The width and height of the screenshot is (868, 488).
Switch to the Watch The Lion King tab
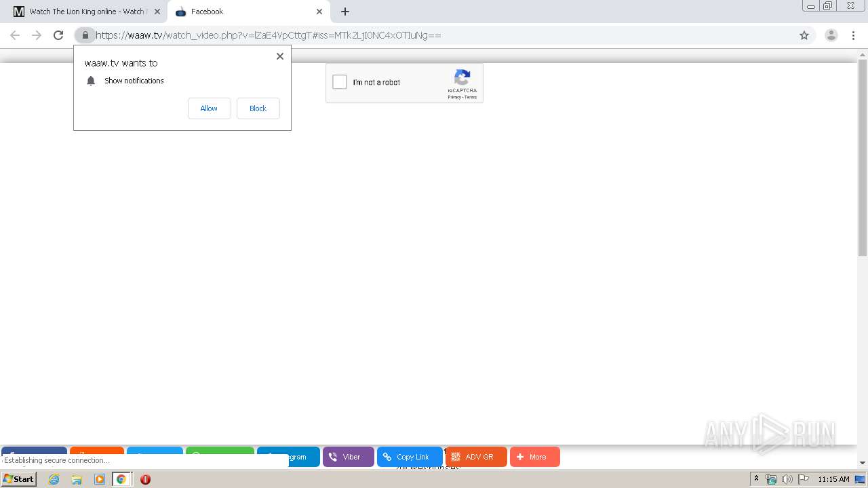pyautogui.click(x=83, y=12)
